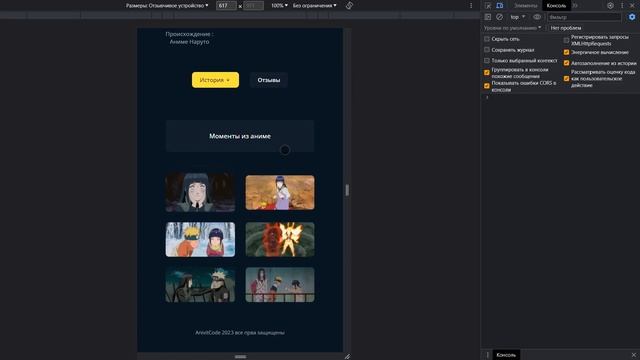
Task: Open the yellow 'История' dropdown button
Action: point(215,80)
